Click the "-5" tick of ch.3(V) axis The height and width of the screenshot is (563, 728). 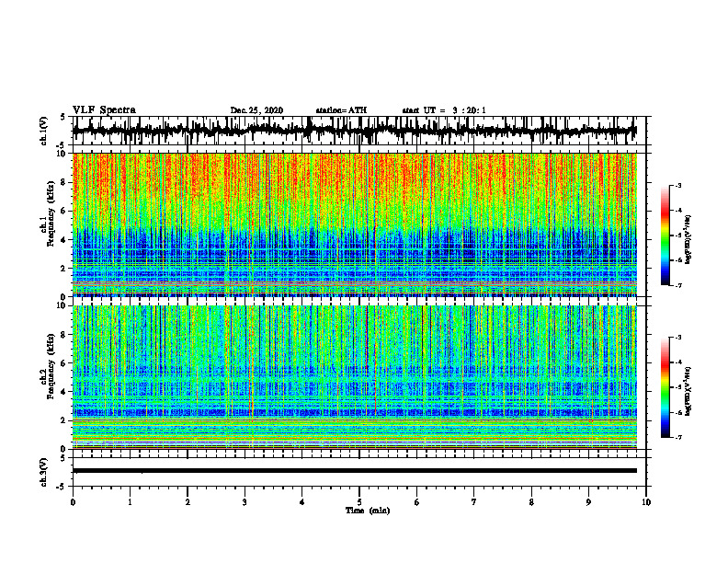coord(62,487)
